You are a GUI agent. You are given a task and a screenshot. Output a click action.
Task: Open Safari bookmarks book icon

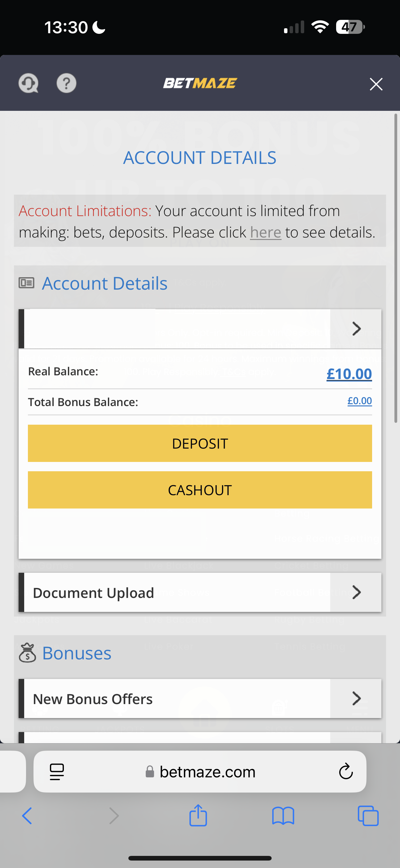click(283, 816)
